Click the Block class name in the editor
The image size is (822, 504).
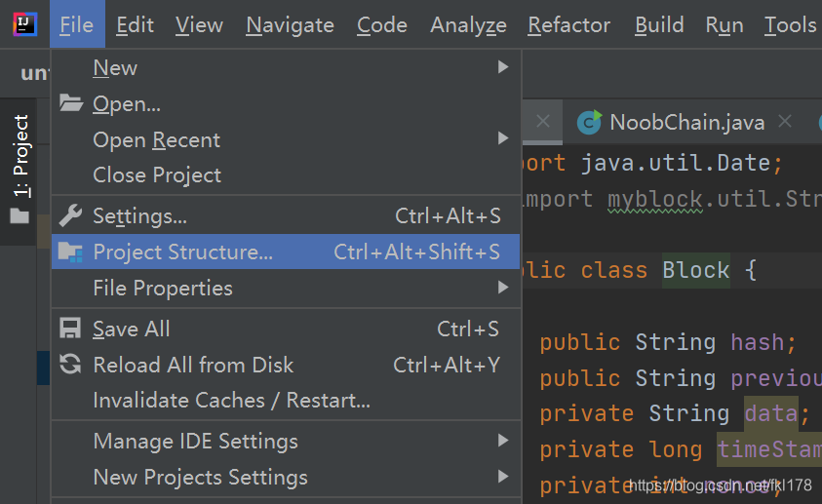pos(695,270)
